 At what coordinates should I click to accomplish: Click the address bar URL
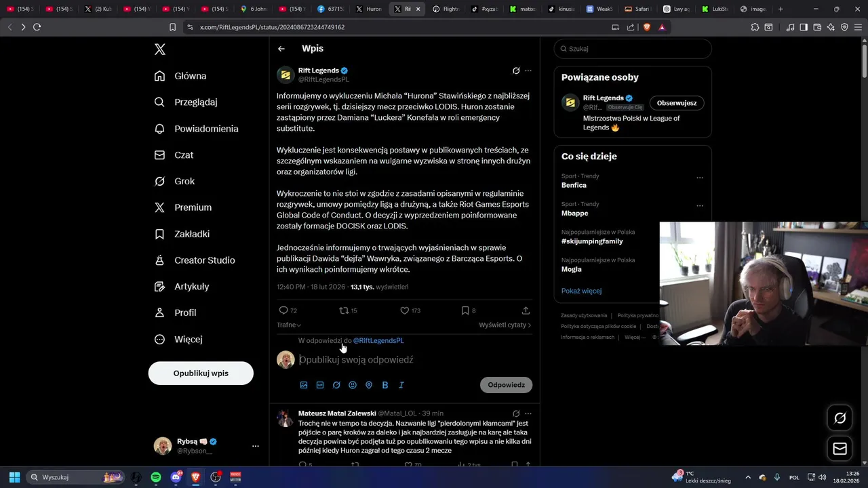pyautogui.click(x=273, y=27)
